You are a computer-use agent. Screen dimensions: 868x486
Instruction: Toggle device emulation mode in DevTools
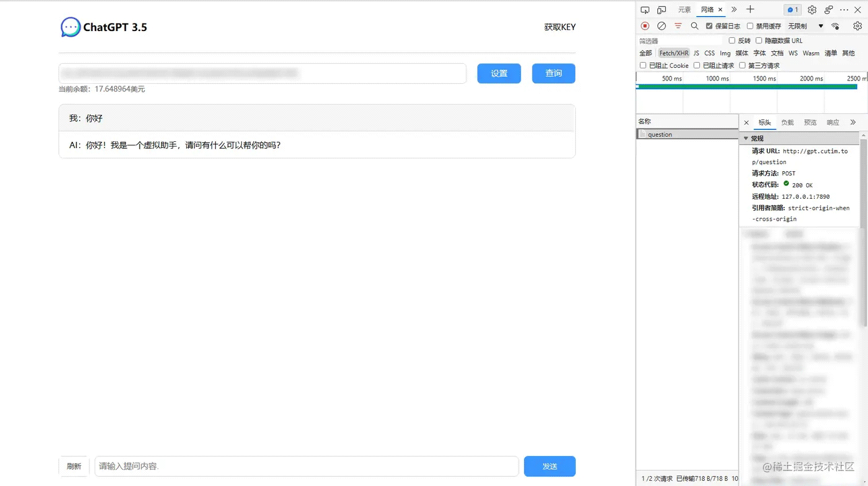(662, 10)
